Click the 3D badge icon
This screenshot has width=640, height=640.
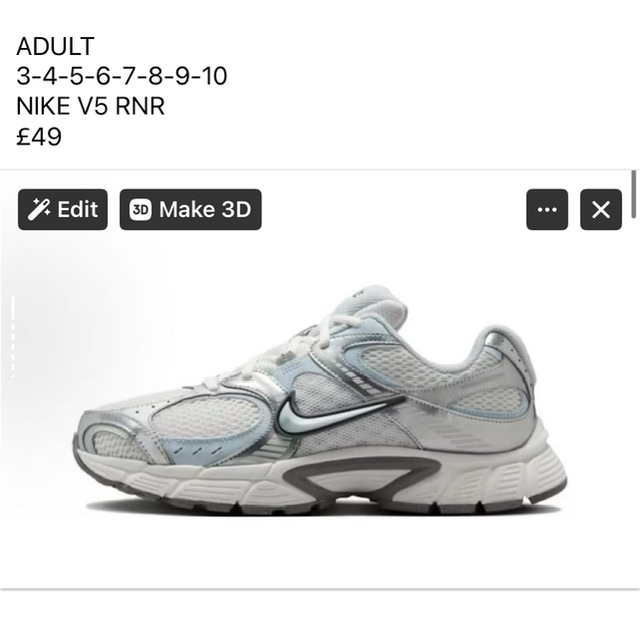[x=140, y=209]
